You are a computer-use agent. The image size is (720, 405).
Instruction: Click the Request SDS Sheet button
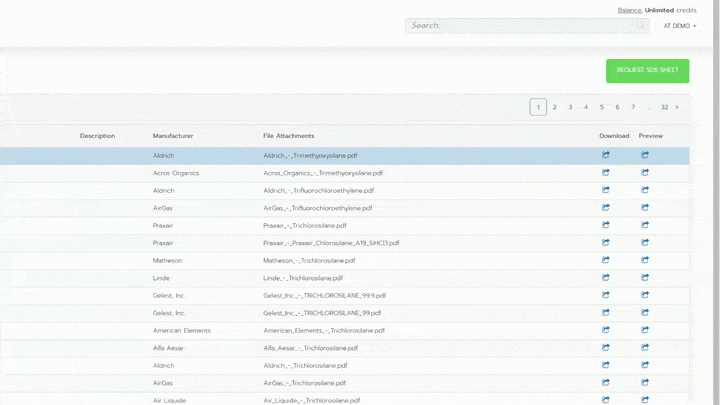(x=647, y=71)
